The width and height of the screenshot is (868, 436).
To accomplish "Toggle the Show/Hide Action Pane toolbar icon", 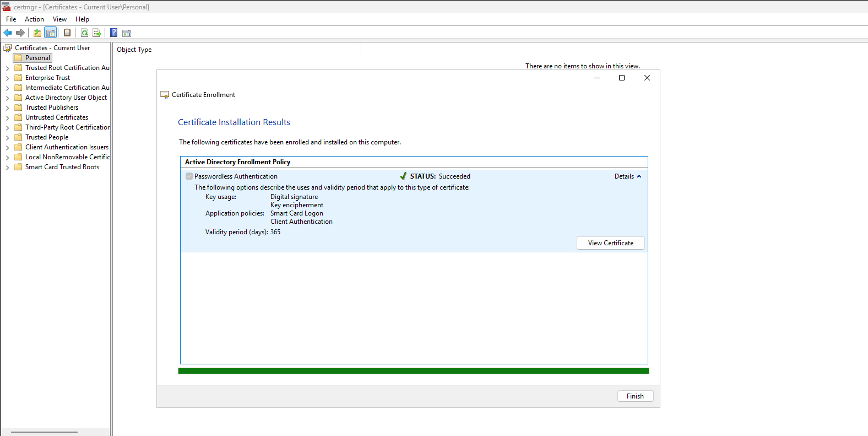I will pos(127,33).
